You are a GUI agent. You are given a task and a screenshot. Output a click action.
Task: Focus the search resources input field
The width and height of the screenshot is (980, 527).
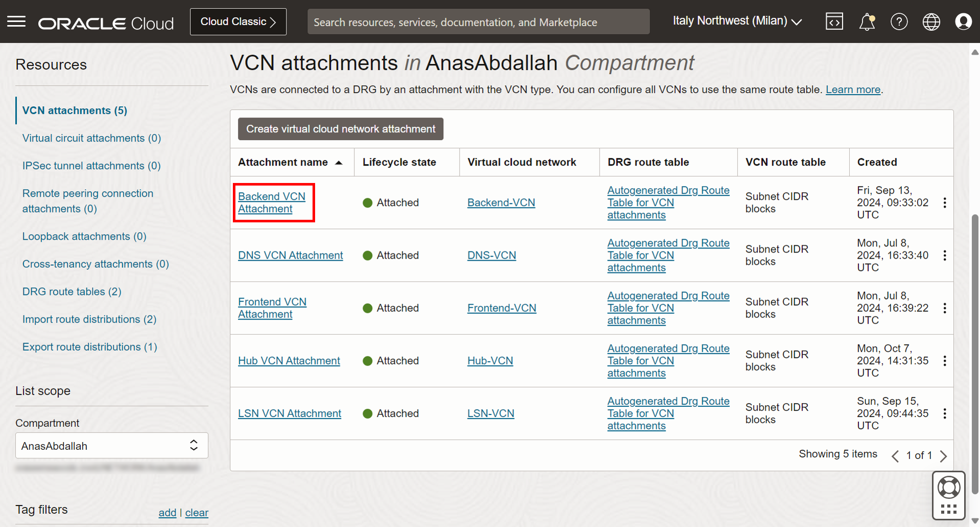click(x=479, y=22)
